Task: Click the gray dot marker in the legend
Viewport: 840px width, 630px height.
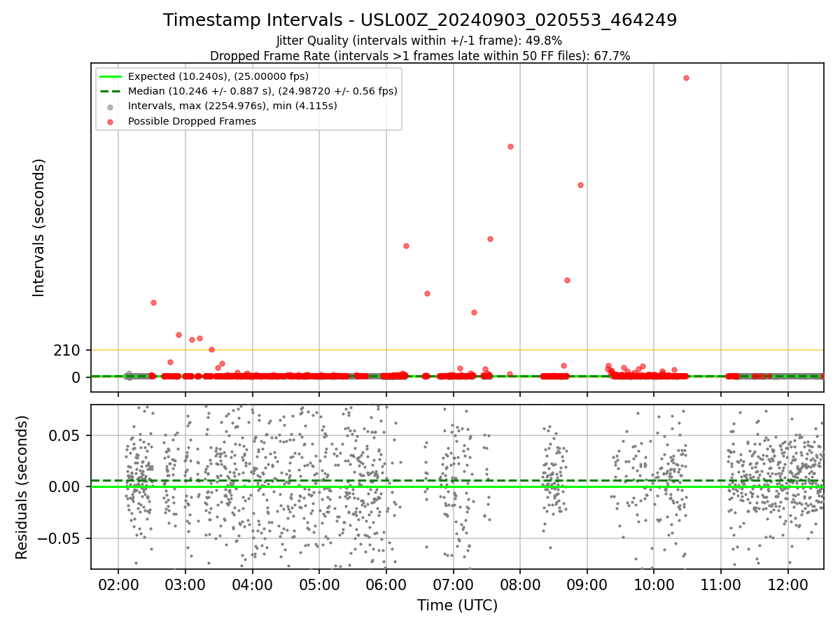Action: pyautogui.click(x=111, y=106)
